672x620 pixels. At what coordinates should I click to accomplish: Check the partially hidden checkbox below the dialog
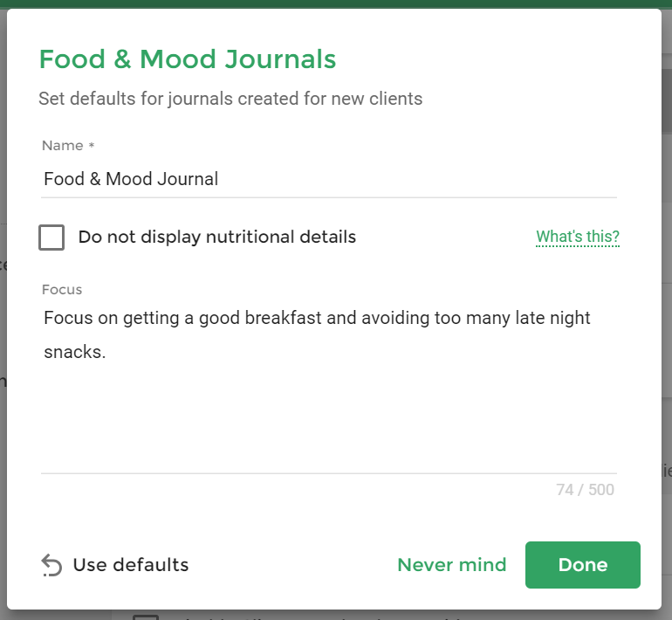[146, 617]
